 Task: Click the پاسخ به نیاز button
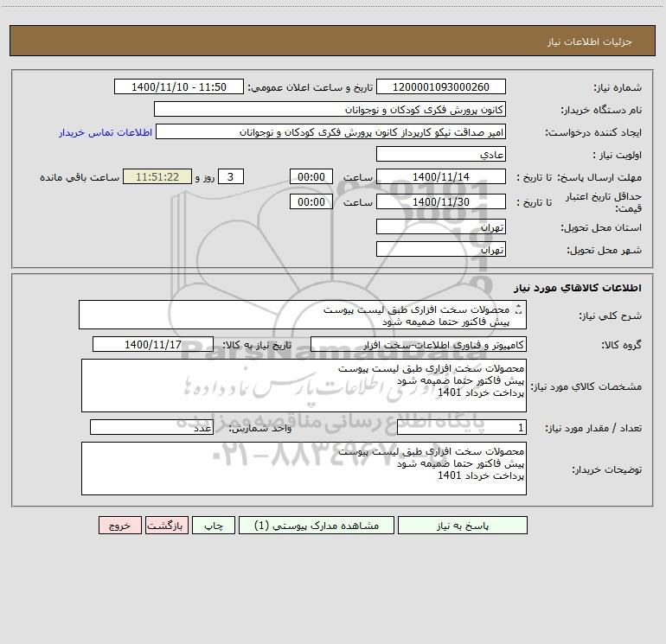coord(462,525)
